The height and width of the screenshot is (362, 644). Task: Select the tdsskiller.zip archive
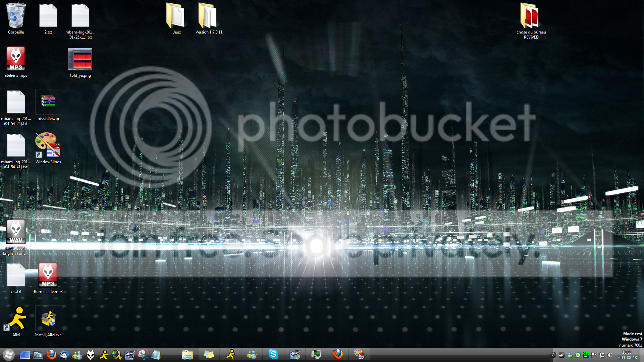(48, 105)
